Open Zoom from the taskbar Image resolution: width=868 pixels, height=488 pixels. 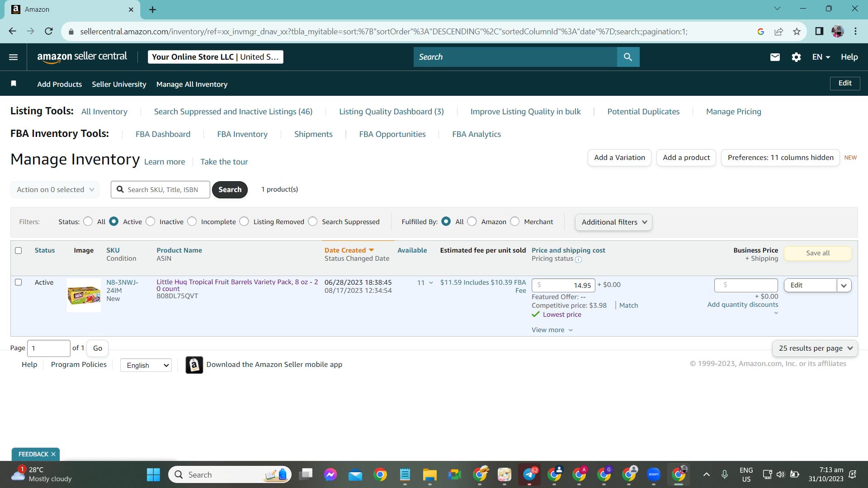pyautogui.click(x=654, y=474)
